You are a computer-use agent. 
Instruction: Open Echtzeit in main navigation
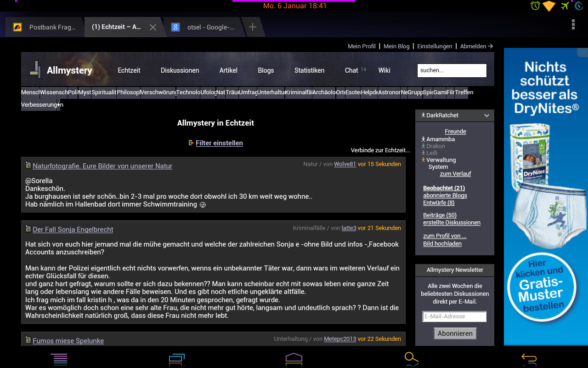pyautogui.click(x=129, y=70)
